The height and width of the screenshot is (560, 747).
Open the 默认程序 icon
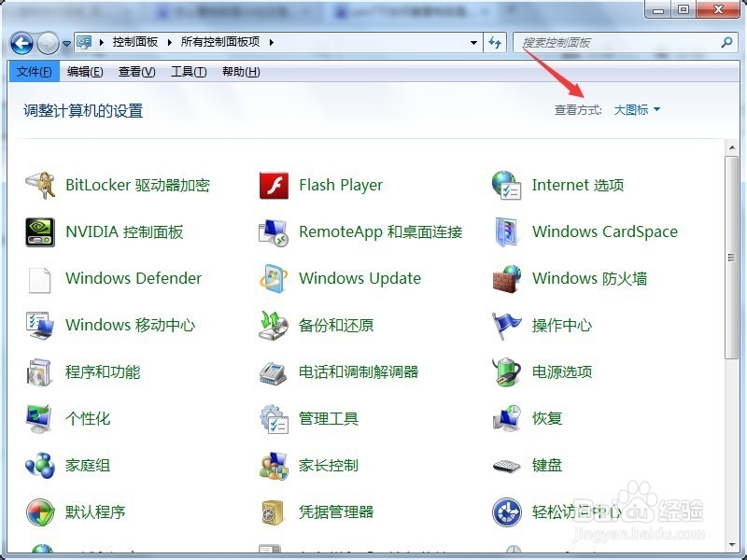point(40,511)
